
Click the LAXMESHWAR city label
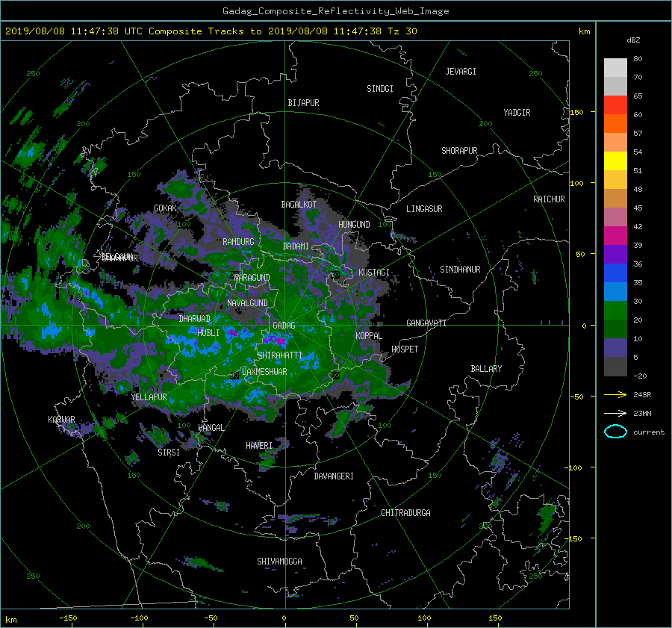[x=264, y=372]
